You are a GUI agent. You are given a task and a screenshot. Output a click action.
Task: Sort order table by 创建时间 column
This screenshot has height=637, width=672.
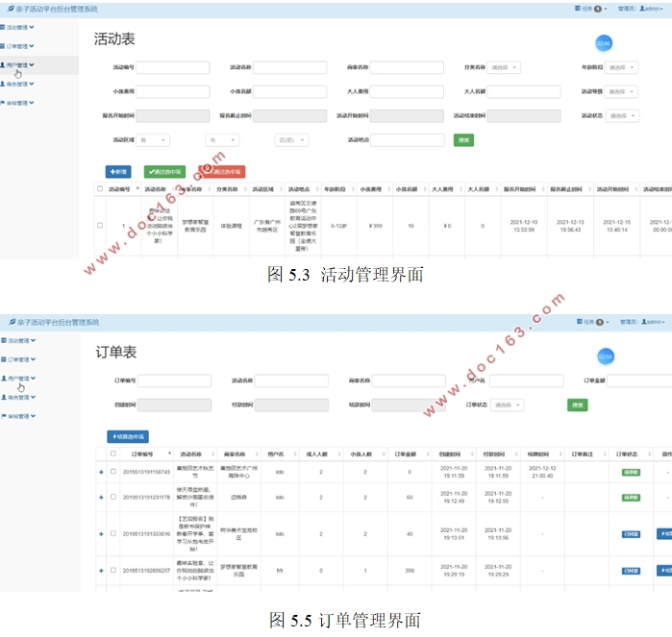(454, 454)
